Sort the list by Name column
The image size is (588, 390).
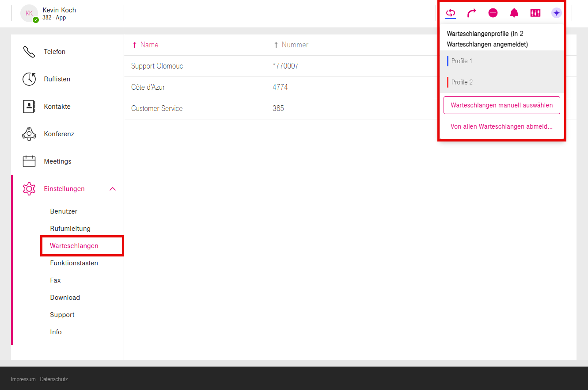149,45
